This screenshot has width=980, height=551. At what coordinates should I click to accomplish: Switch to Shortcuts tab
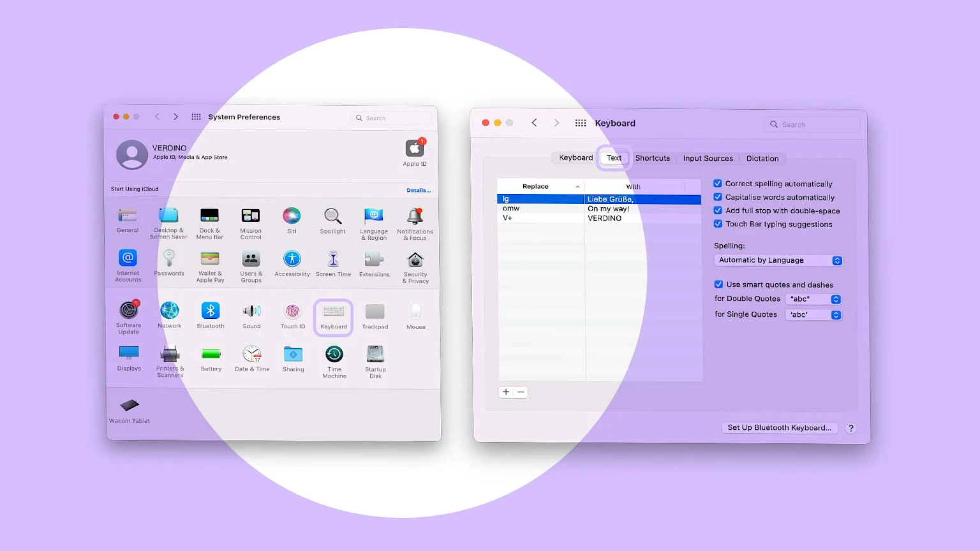[653, 158]
